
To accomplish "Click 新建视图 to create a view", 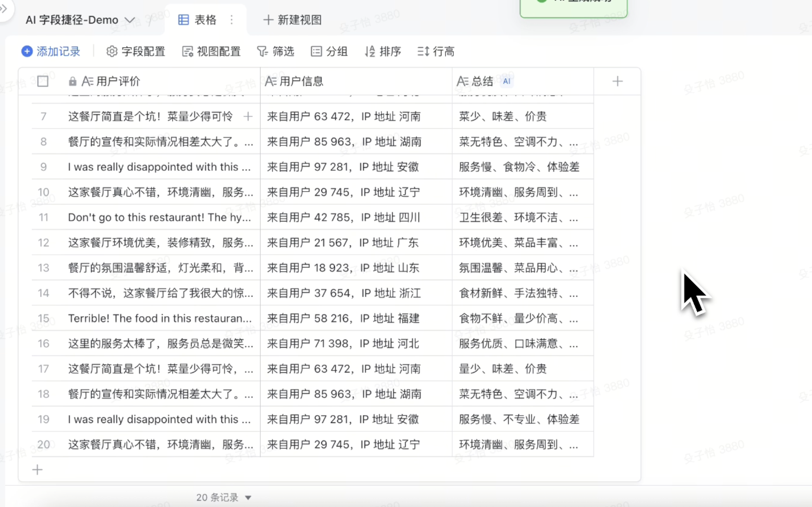I will coord(292,20).
